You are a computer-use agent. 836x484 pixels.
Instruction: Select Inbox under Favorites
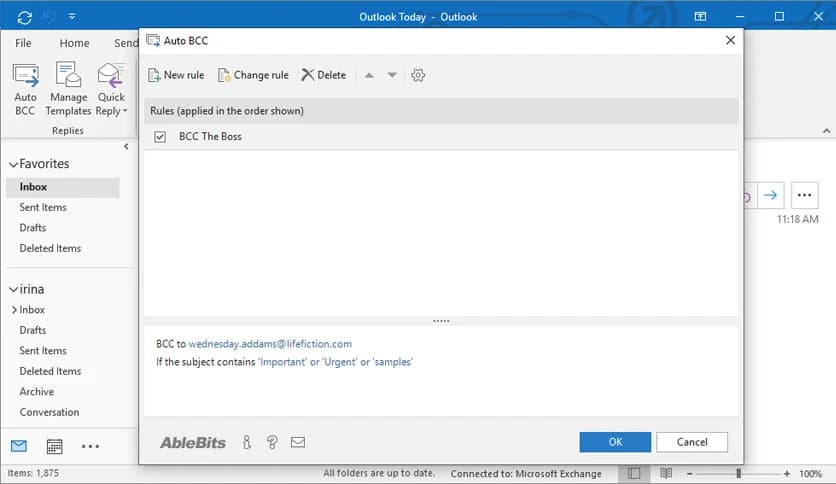[63, 187]
